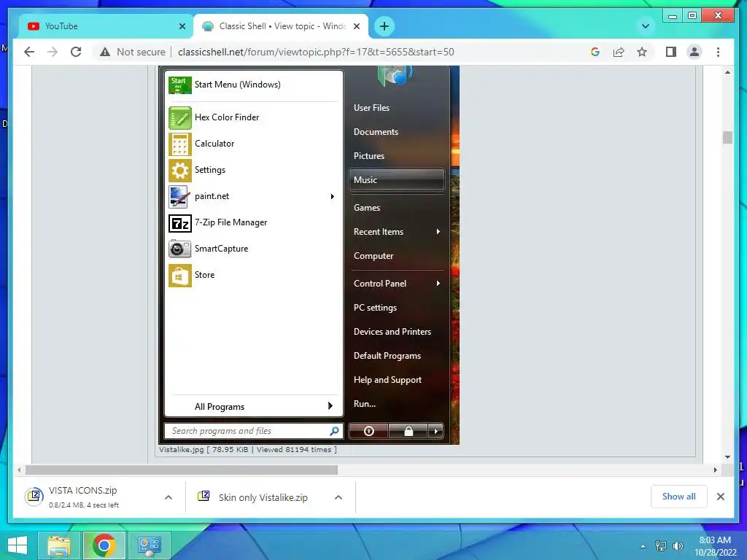747x560 pixels.
Task: Open tab search chevron dropdown
Action: pyautogui.click(x=646, y=26)
